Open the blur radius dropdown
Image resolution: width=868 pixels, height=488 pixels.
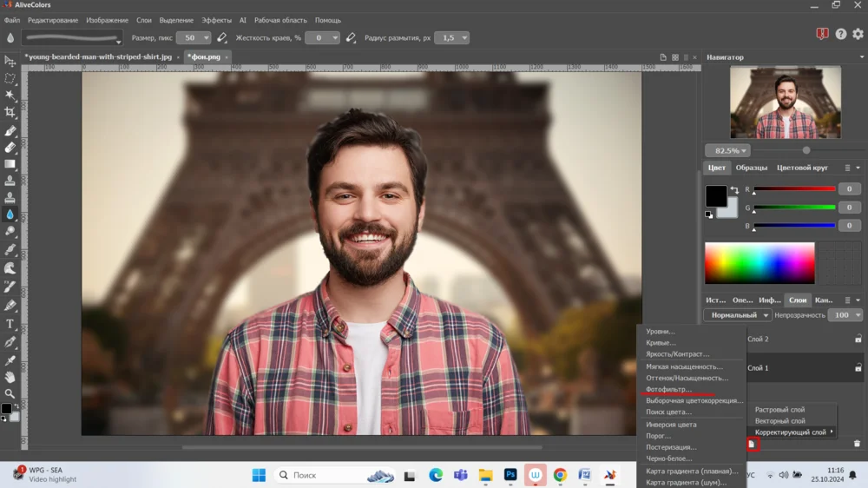click(464, 37)
